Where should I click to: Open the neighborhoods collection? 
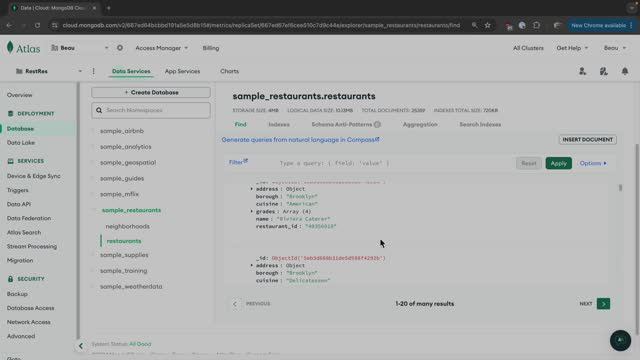pyautogui.click(x=127, y=226)
